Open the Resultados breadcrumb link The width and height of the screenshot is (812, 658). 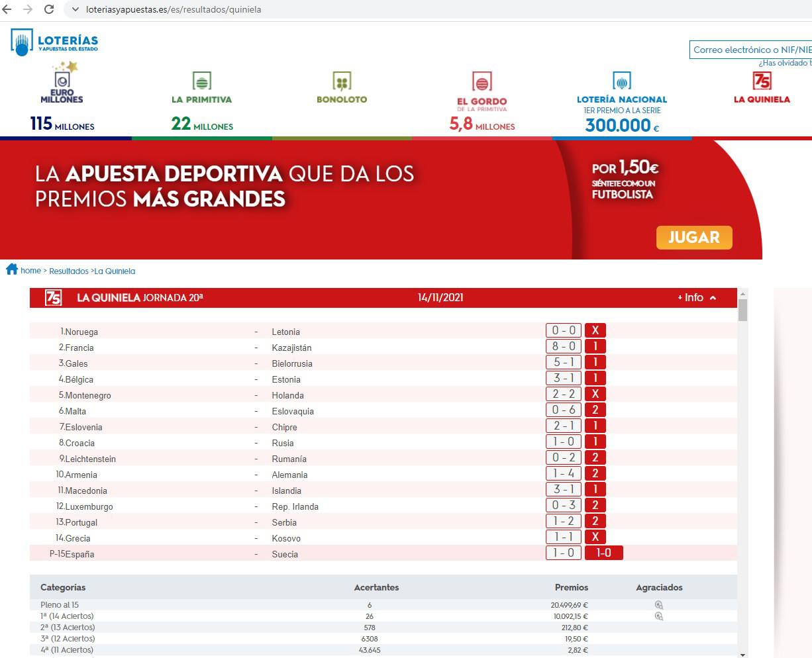68,271
